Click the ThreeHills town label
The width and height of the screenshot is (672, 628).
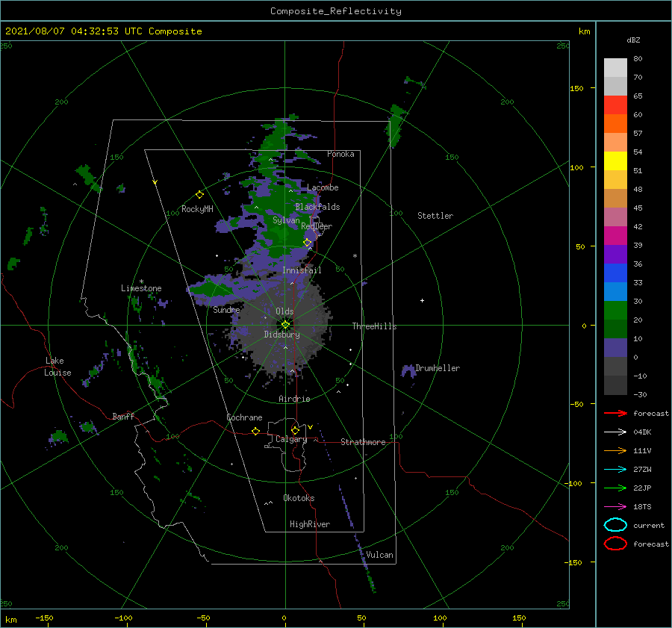[375, 326]
